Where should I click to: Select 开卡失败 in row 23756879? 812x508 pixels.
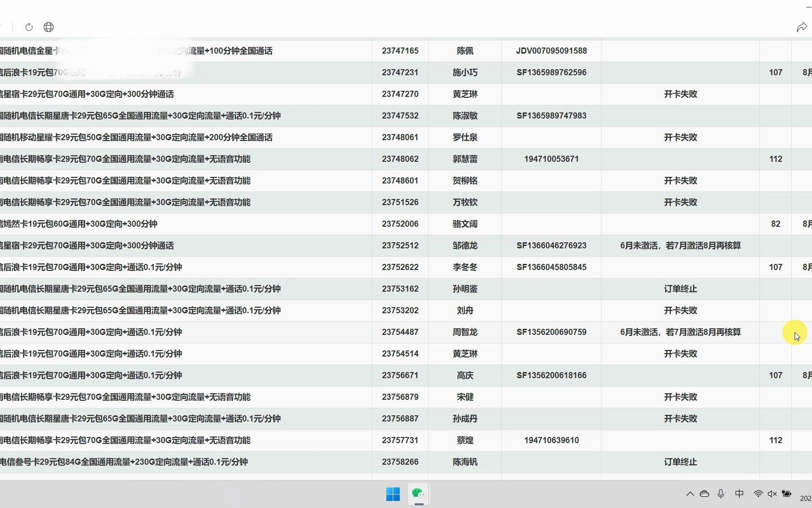tap(680, 397)
